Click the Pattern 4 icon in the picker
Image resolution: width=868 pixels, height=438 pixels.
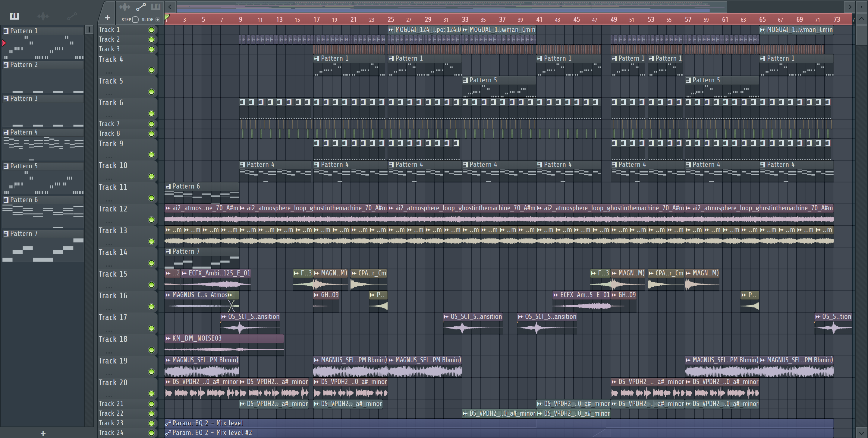6,132
